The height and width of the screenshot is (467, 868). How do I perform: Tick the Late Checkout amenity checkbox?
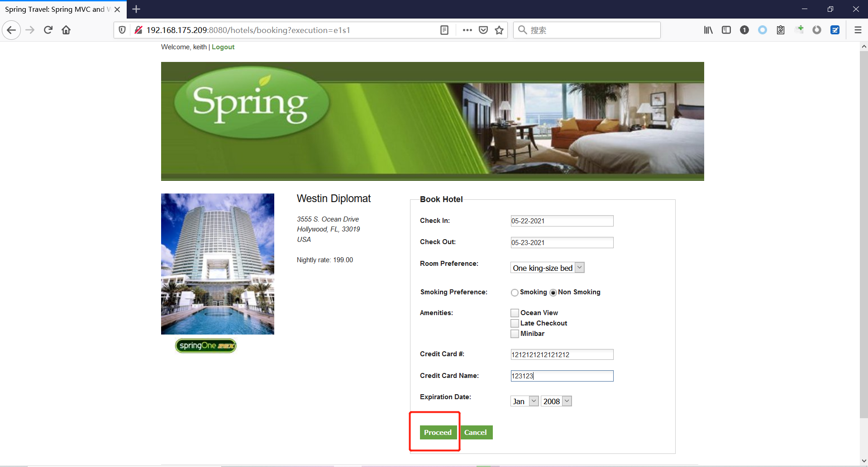click(515, 323)
